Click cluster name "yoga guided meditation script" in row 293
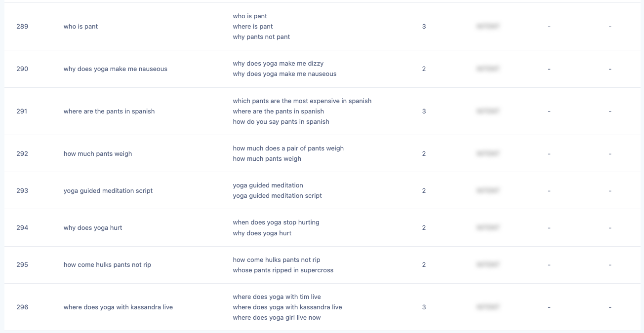Screen dimensions: 644x333 coord(108,191)
